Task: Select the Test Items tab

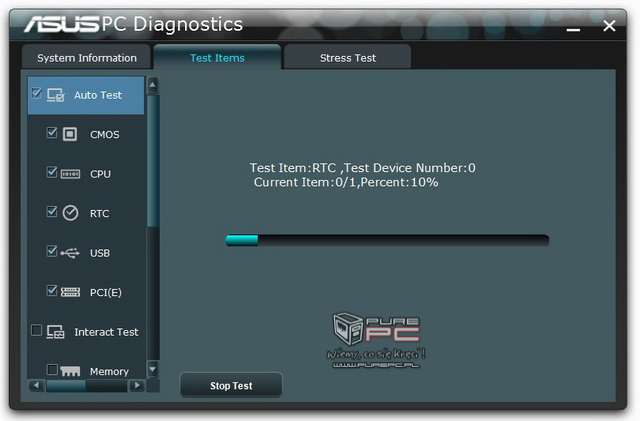Action: click(x=217, y=57)
